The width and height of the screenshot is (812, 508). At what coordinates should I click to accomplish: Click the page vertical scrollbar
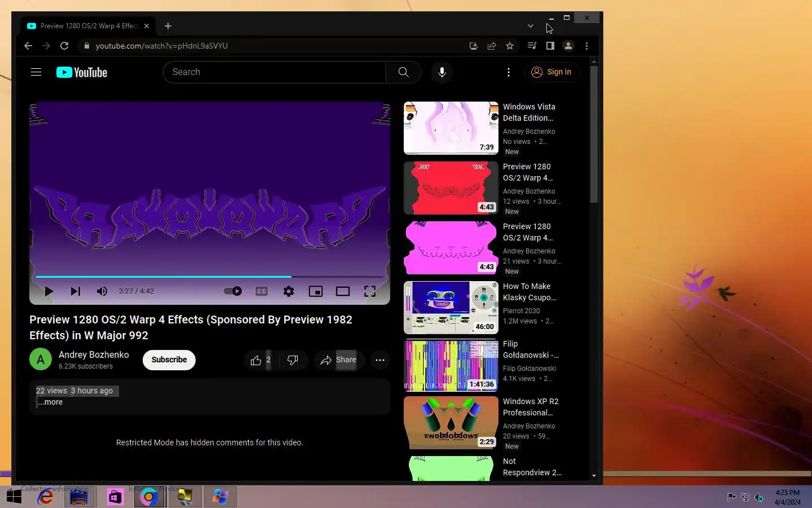click(x=594, y=134)
